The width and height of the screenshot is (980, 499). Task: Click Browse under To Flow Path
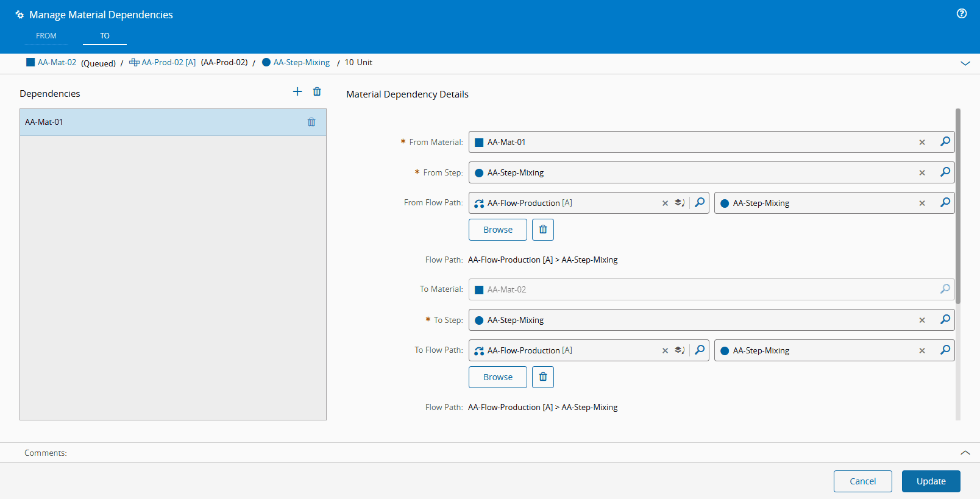[x=497, y=377]
